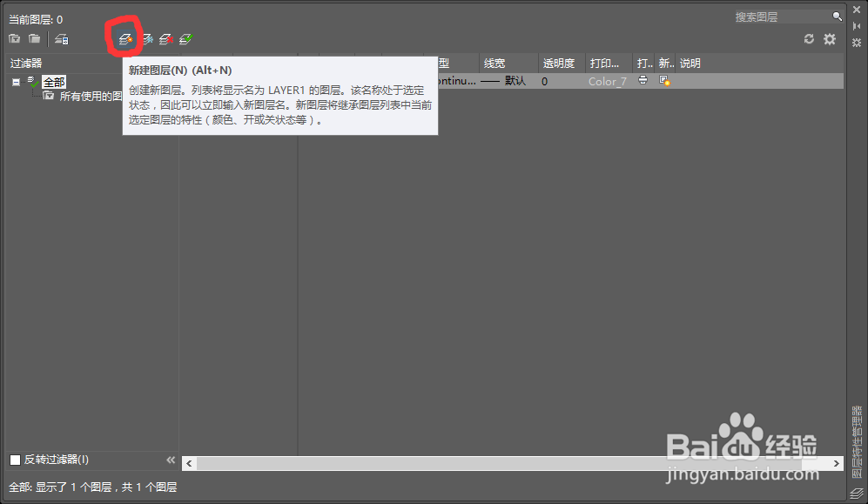The image size is (868, 504).
Task: Close the layer manager palette
Action: (857, 10)
